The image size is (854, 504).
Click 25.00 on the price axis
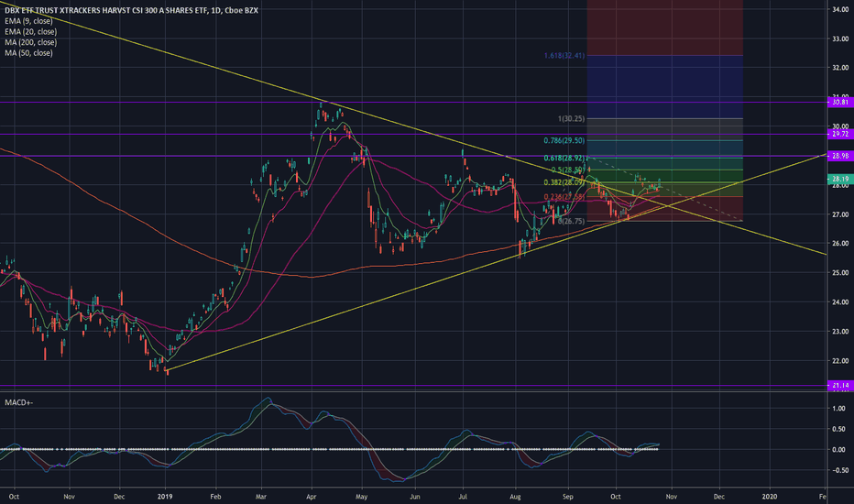840,272
